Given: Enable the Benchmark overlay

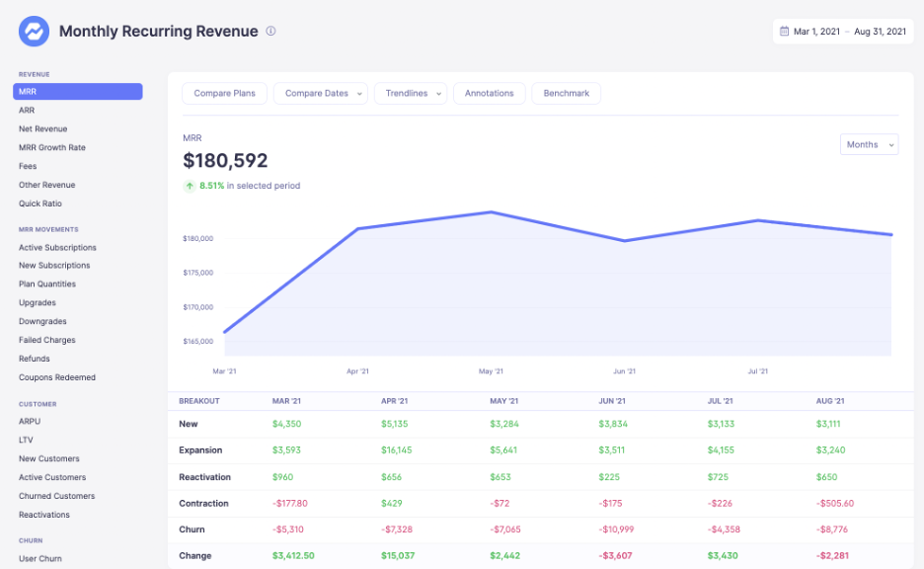Looking at the screenshot, I should 566,93.
